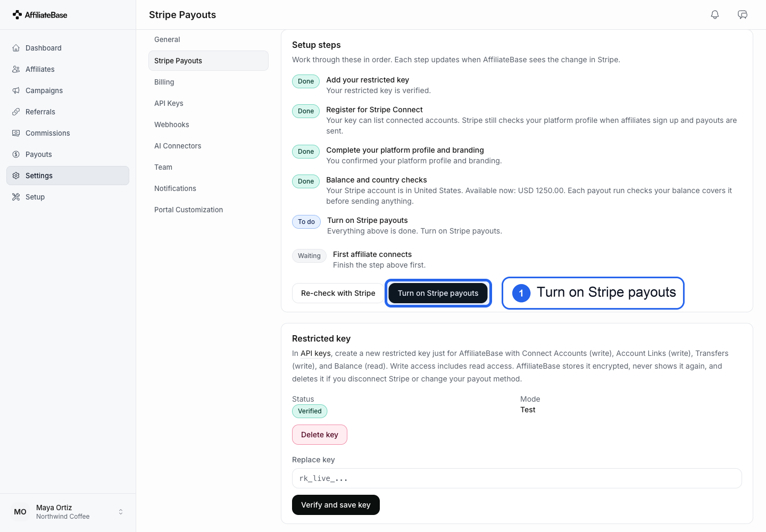This screenshot has width=766, height=532.
Task: Click the 'Northwind Coffee' workspace name
Action: [x=63, y=517]
